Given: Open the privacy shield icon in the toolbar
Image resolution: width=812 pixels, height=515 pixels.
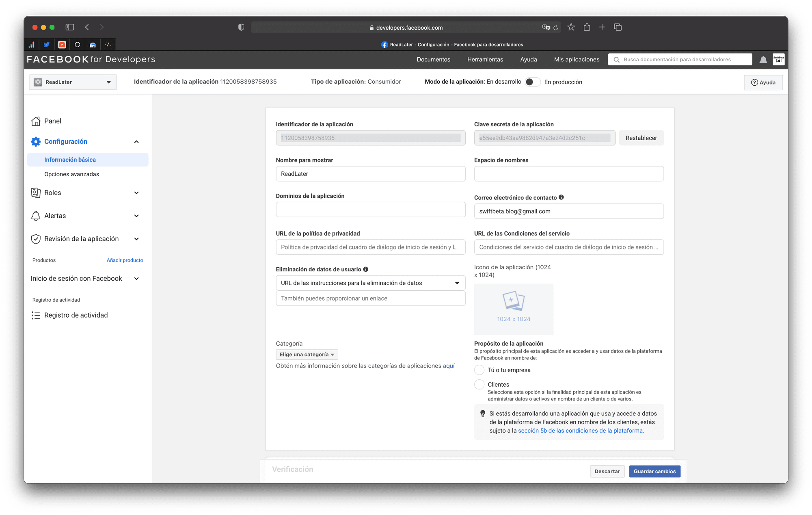Looking at the screenshot, I should point(241,27).
